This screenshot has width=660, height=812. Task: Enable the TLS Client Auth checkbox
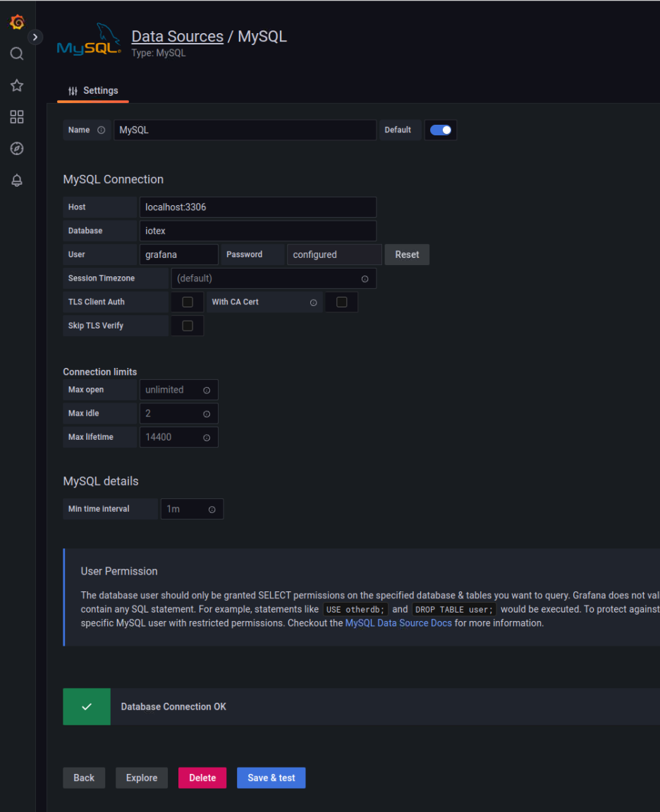pyautogui.click(x=188, y=302)
